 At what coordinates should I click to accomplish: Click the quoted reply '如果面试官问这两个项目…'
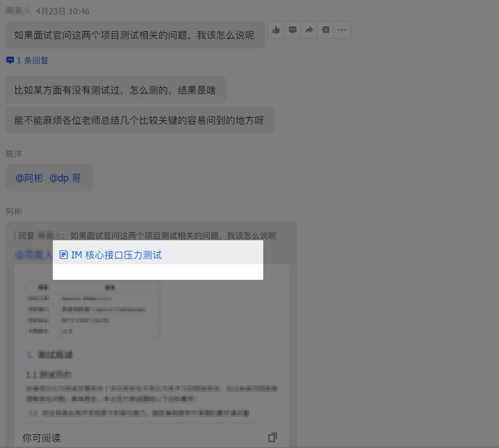[173, 236]
